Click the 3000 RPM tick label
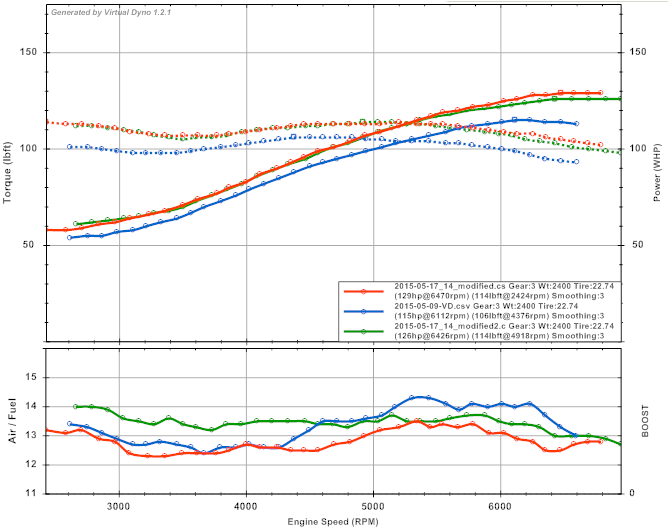 coord(119,506)
